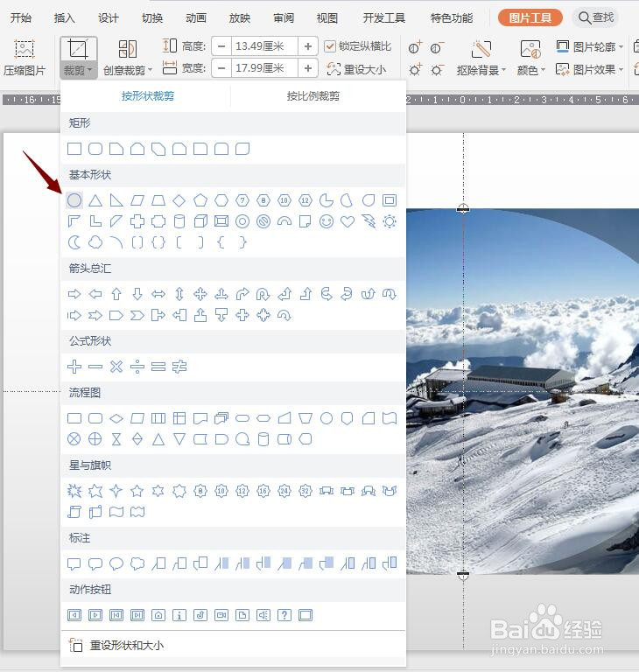
Task: Choose the right arrow crop shape
Action: [74, 294]
